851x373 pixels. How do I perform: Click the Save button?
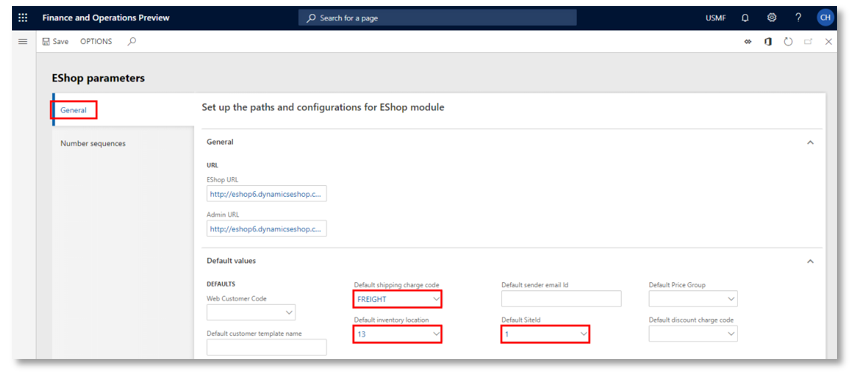pyautogui.click(x=55, y=41)
